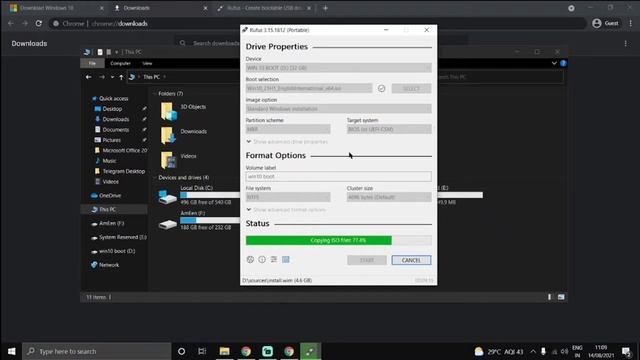
Task: Click the greyed-out Start button
Action: 367,260
